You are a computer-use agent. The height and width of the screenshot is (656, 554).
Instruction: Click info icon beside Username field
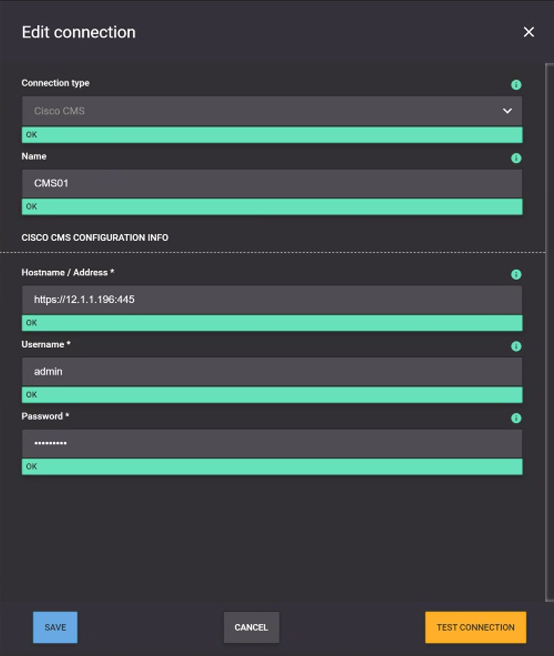516,346
